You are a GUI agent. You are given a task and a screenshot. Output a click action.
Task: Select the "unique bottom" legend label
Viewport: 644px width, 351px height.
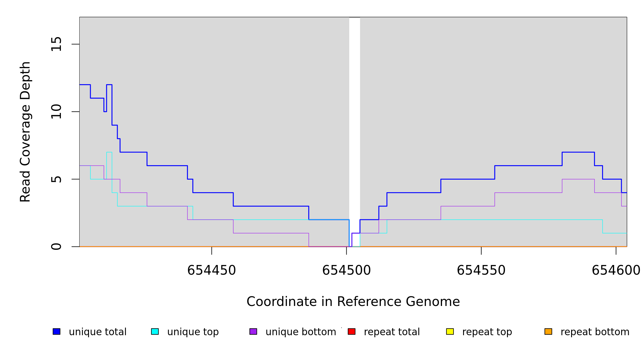click(x=301, y=332)
